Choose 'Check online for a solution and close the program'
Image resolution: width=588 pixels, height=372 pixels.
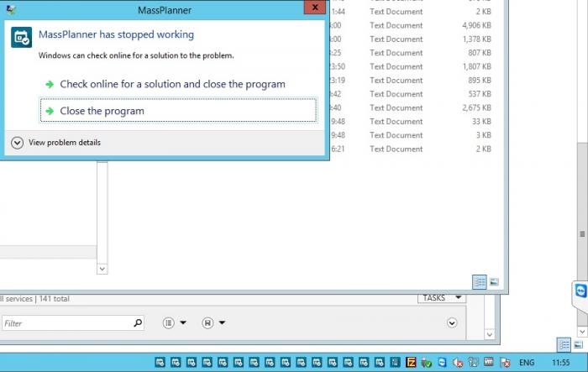click(172, 84)
